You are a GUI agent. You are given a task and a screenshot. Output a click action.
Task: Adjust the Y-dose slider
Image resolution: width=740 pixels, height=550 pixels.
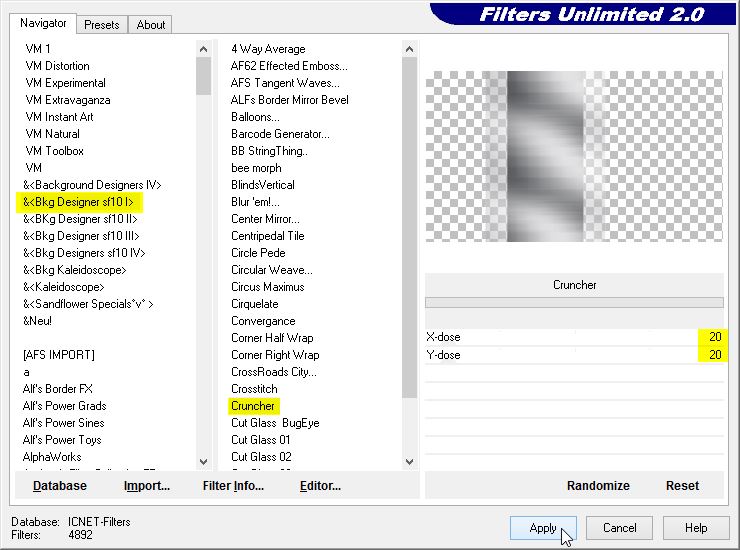click(x=574, y=355)
